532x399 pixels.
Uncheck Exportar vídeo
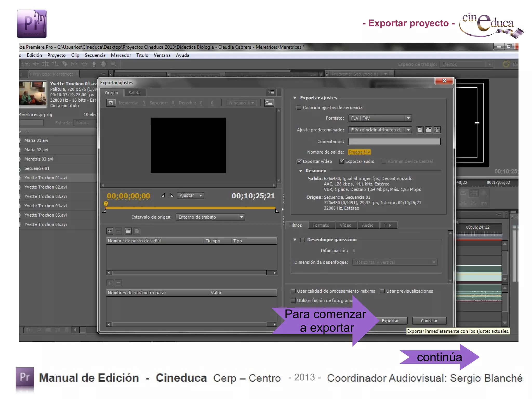tap(299, 161)
